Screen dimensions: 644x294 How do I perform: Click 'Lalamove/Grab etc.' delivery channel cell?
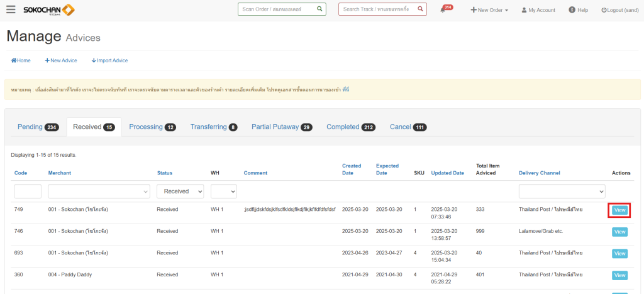point(541,231)
